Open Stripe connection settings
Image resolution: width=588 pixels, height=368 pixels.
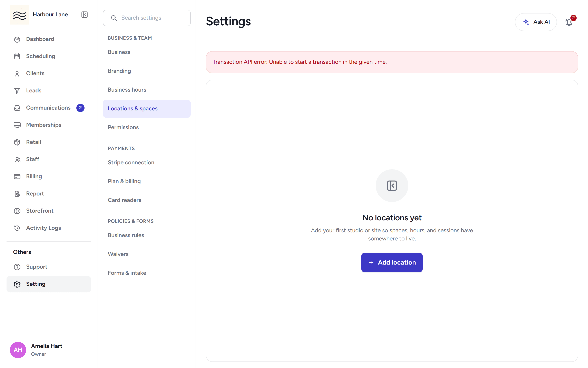click(147, 162)
